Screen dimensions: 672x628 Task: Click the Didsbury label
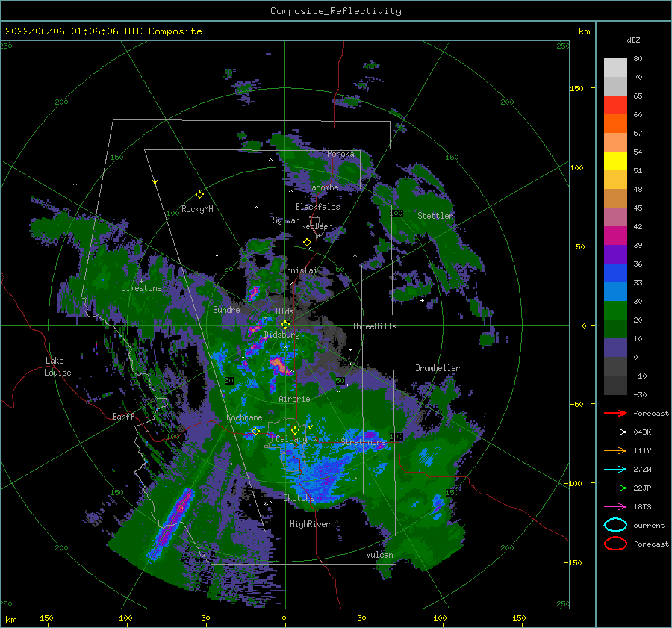tap(281, 335)
